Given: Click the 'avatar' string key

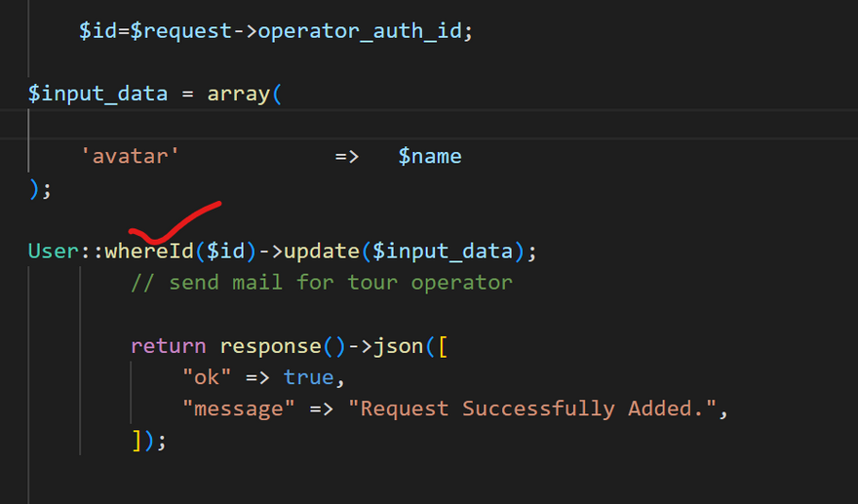Looking at the screenshot, I should tap(130, 157).
